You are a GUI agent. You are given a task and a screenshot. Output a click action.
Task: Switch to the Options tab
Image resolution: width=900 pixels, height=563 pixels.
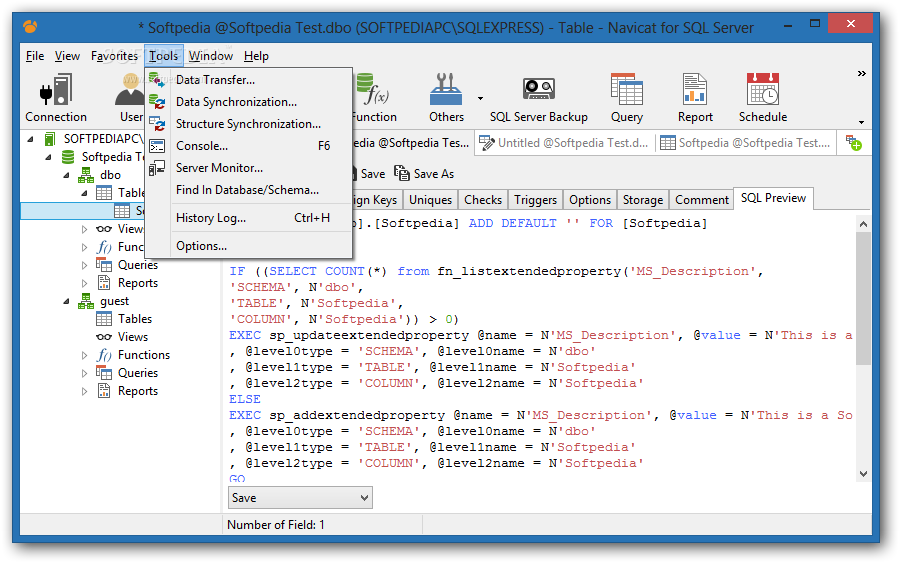590,200
